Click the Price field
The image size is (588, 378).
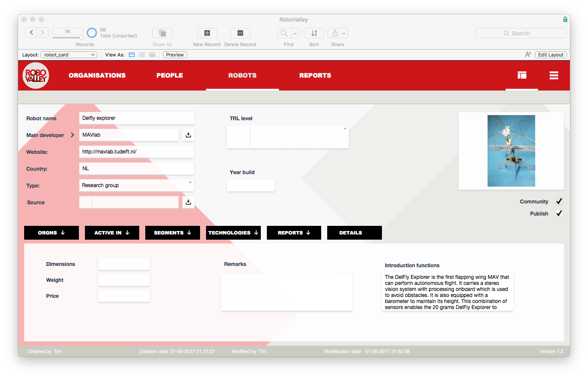tap(124, 296)
